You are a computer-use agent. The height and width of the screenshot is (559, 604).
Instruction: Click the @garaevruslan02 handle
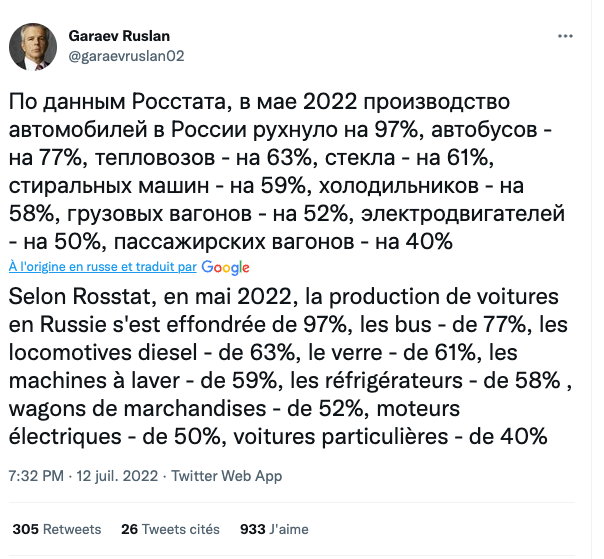coord(126,56)
